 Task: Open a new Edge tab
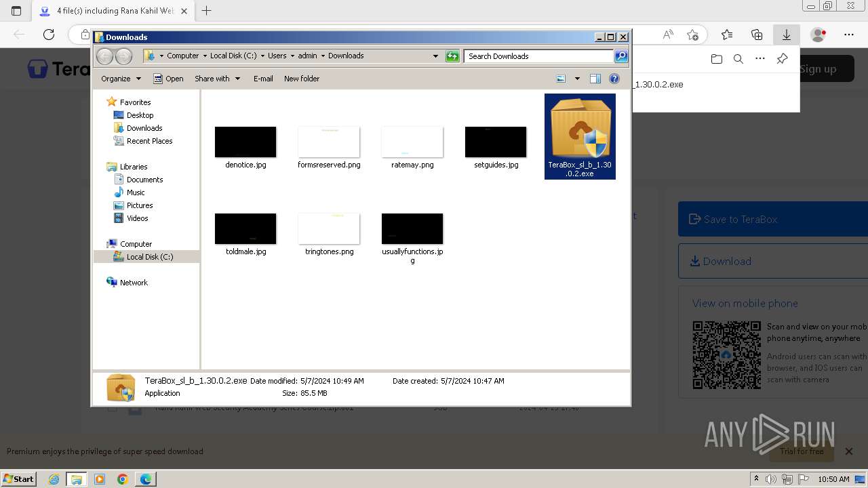(207, 11)
